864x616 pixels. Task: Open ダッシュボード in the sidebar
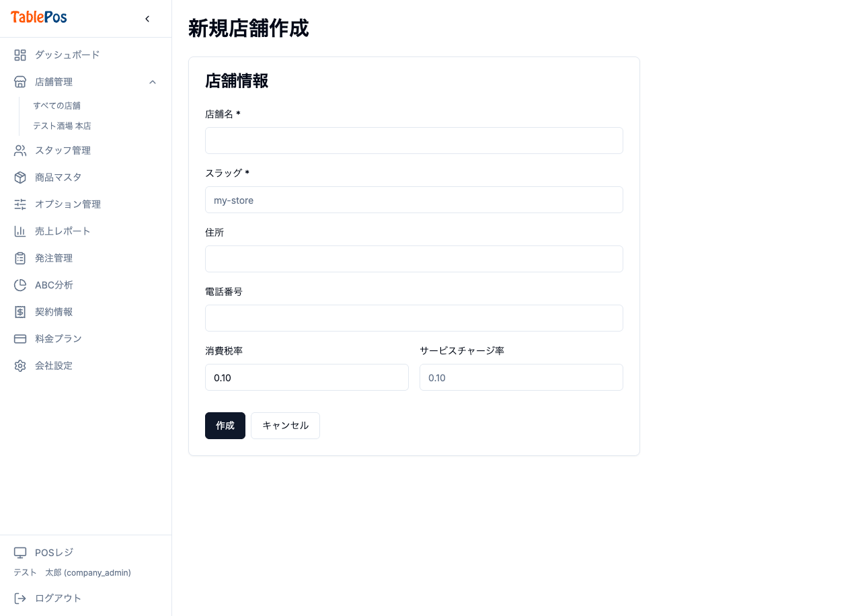[x=85, y=55]
